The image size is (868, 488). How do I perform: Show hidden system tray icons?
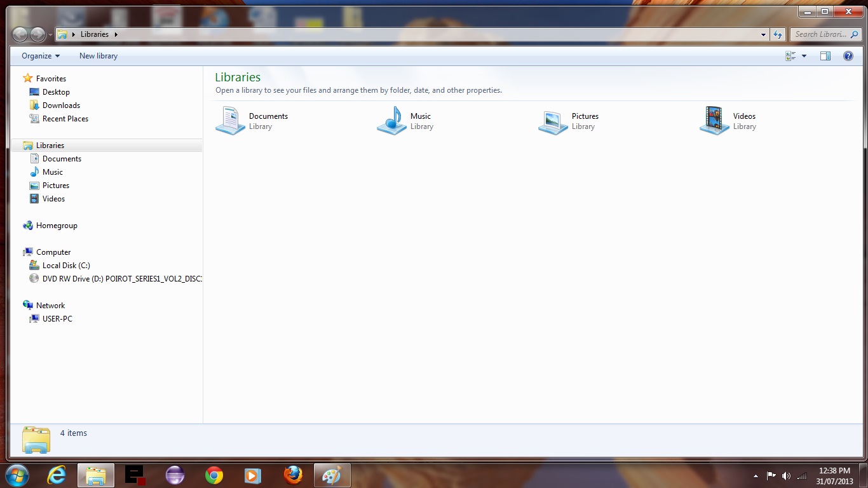756,476
